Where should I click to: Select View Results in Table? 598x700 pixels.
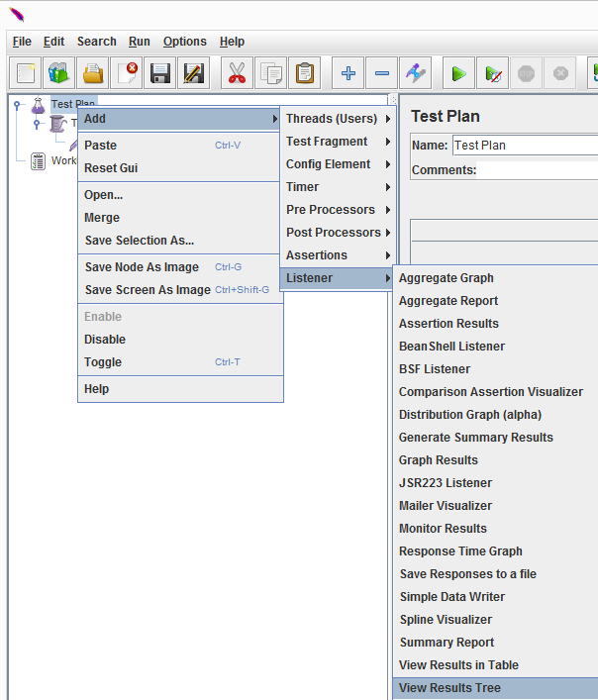pyautogui.click(x=495, y=665)
